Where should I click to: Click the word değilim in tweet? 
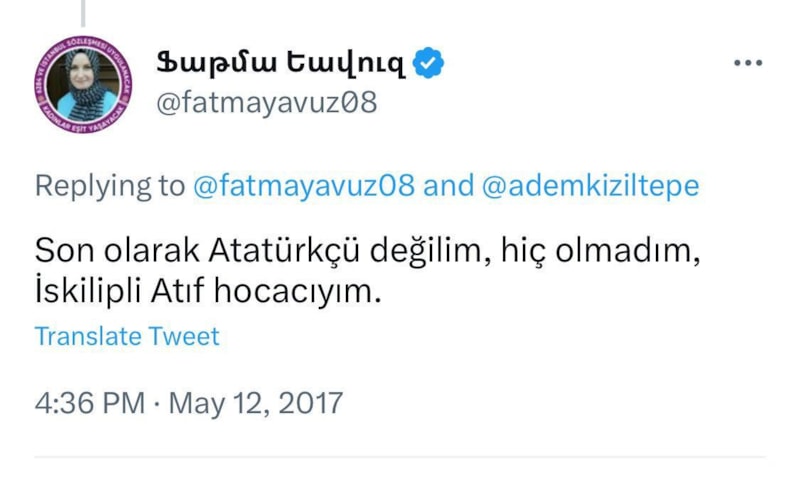tap(431, 250)
